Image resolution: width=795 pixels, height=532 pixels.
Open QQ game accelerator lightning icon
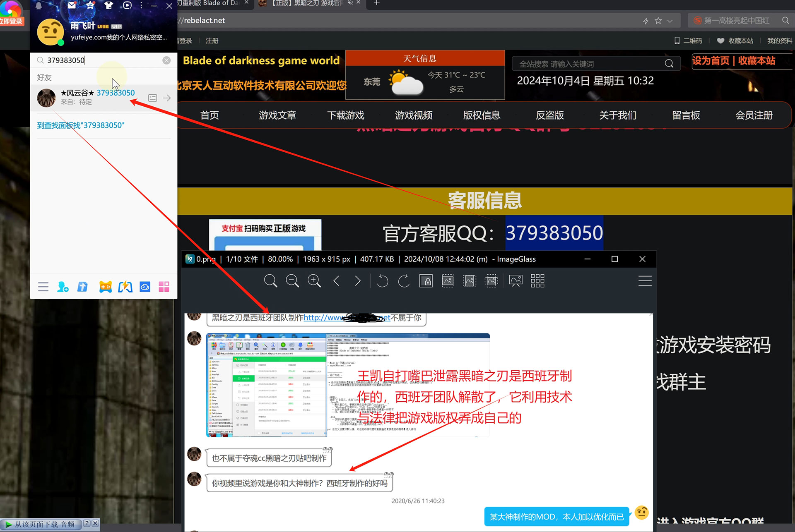coord(125,287)
